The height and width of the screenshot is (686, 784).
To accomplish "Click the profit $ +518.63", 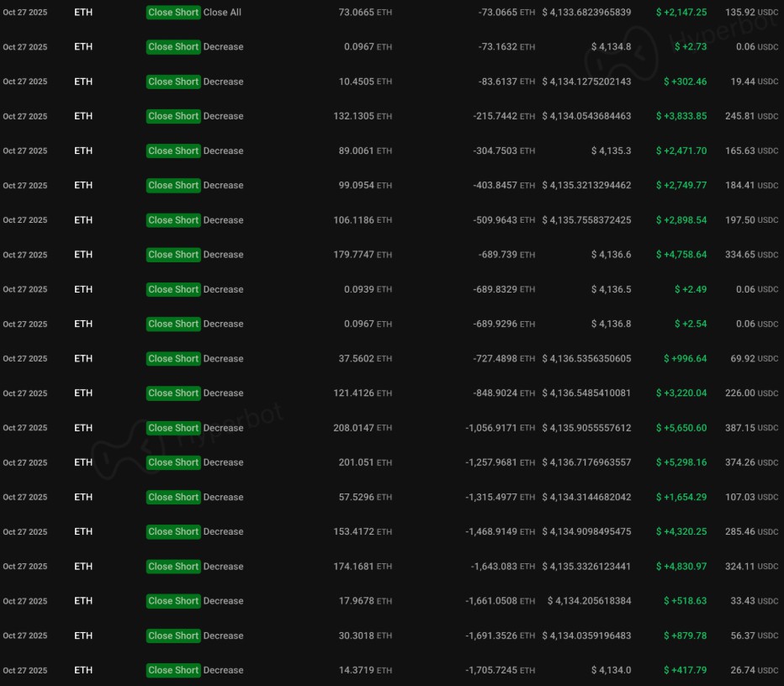I will (x=685, y=601).
